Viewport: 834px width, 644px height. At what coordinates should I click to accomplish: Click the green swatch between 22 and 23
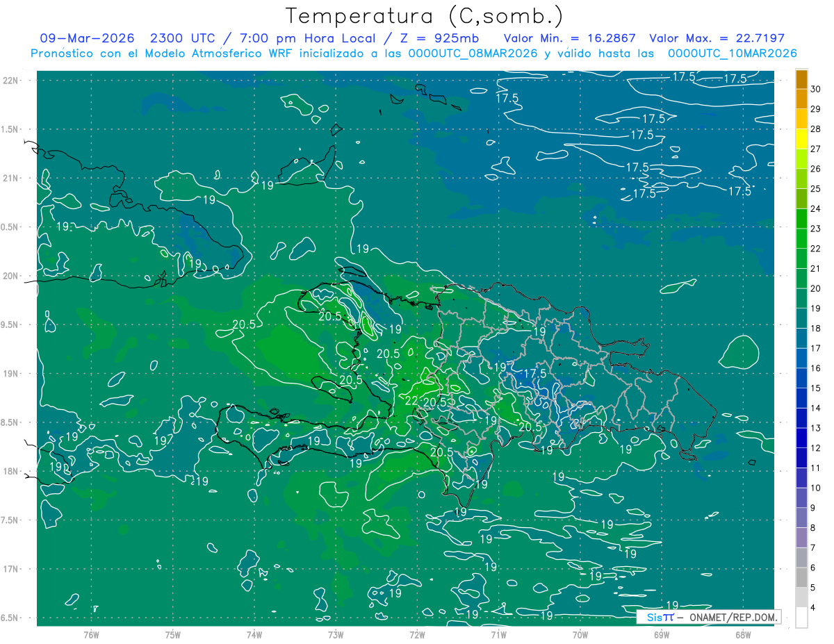click(801, 239)
